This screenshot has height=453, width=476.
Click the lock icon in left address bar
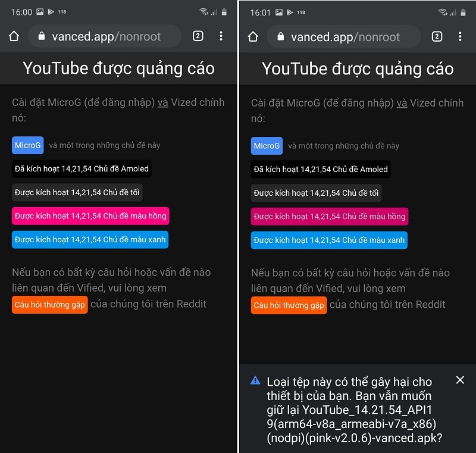[42, 36]
